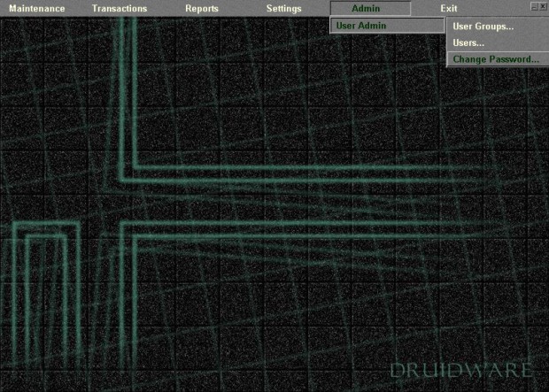Viewport: 549px width, 392px height.
Task: Close the application window
Action: tap(542, 7)
